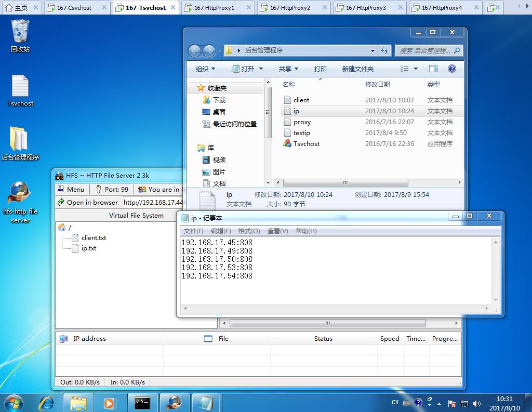
Task: Click the HFS root home folder icon
Action: pyautogui.click(x=62, y=228)
